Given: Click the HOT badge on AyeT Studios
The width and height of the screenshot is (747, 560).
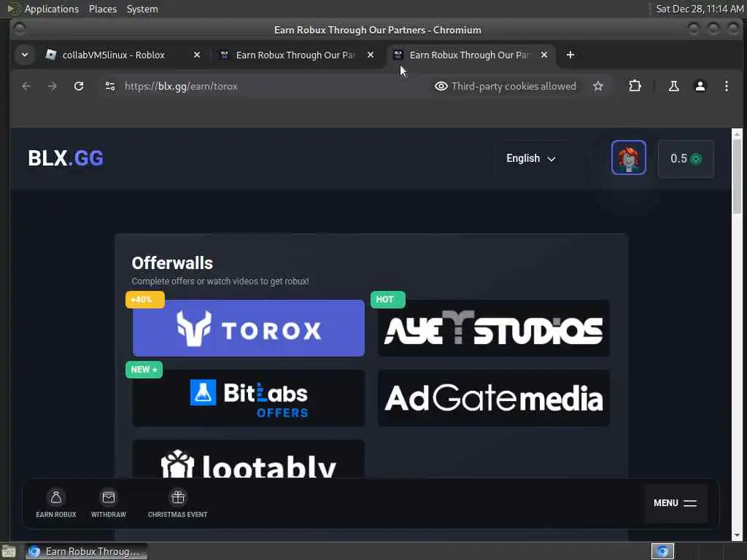Looking at the screenshot, I should (388, 300).
